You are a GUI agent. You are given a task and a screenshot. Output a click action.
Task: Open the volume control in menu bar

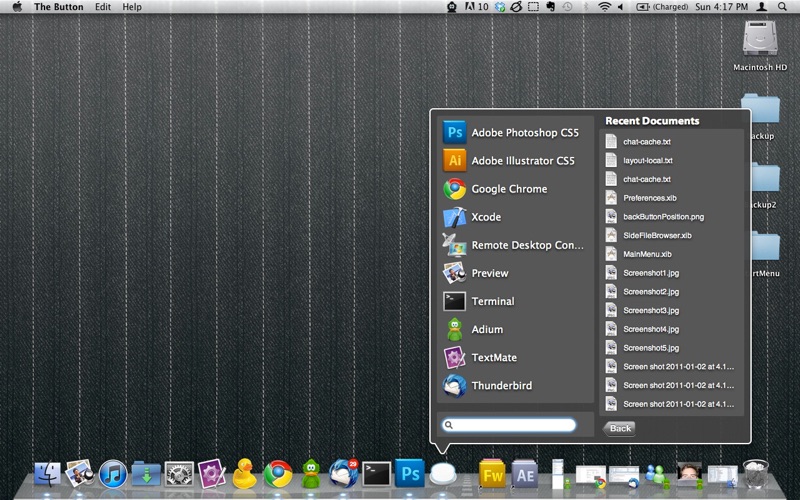(621, 7)
